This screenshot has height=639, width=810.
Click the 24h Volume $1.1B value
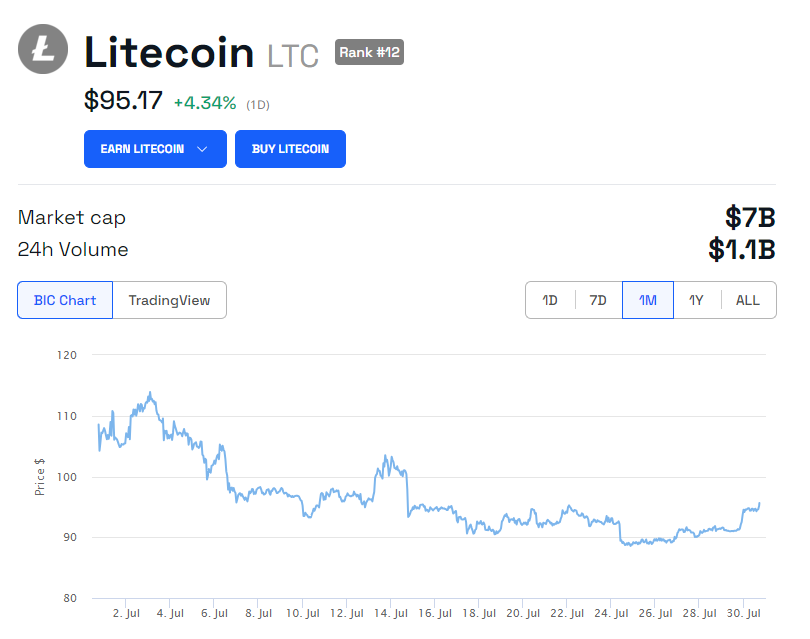pyautogui.click(x=742, y=250)
